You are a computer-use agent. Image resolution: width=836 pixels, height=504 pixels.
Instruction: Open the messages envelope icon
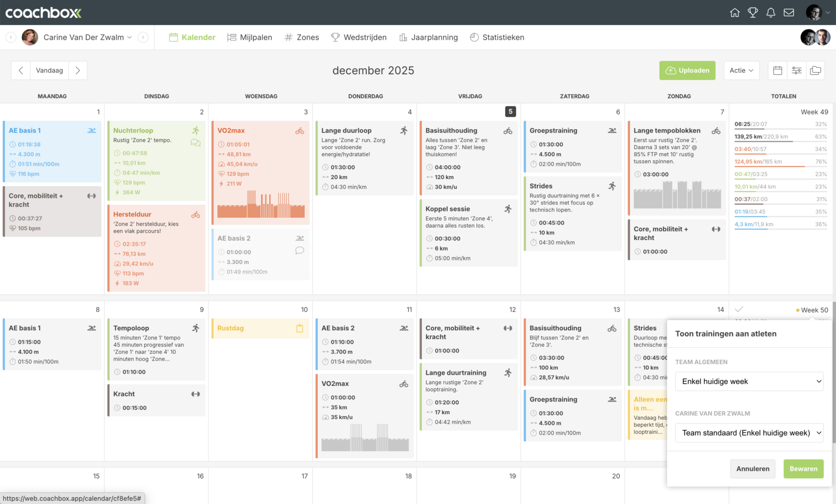(789, 13)
